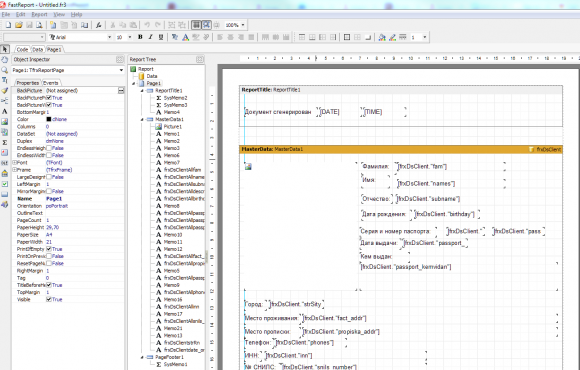The image size is (580, 370).
Task: Toggle the EndlessWidth checkbox
Action: (48, 155)
